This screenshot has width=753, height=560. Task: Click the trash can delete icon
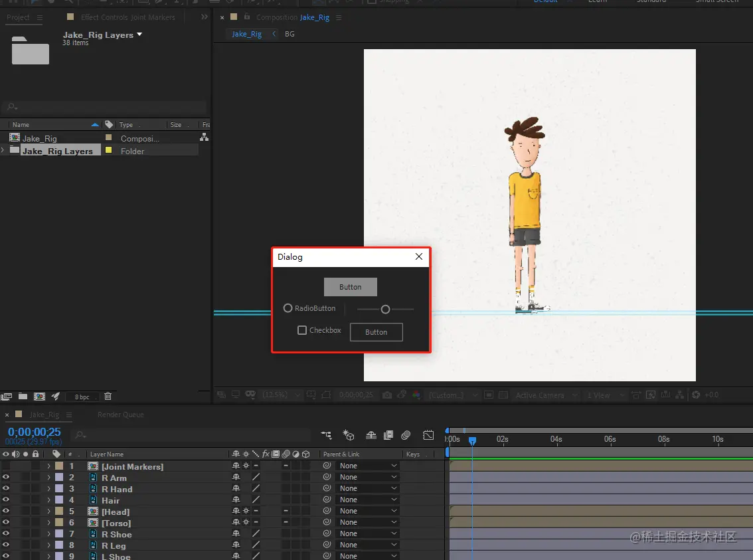click(x=108, y=397)
